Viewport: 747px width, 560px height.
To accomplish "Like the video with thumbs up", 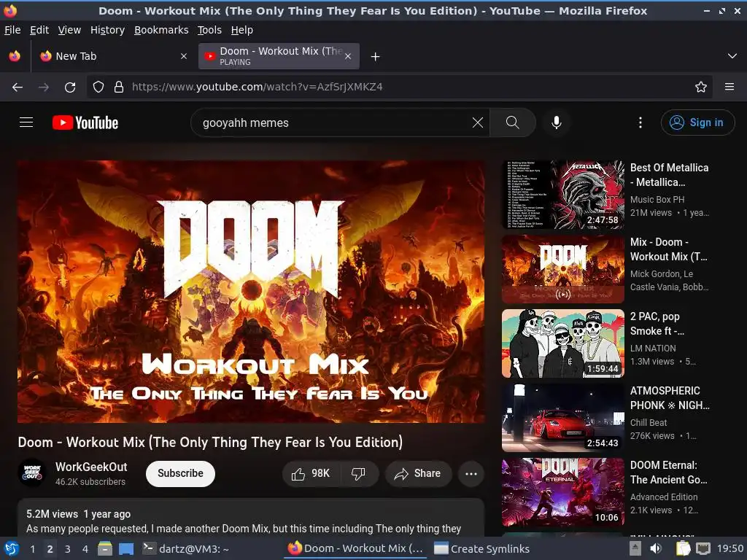I will point(311,474).
